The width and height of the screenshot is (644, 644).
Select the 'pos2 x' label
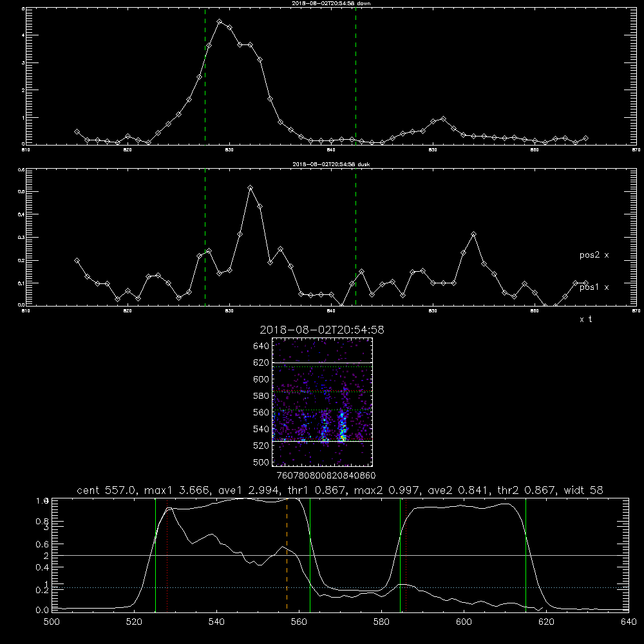pos(594,255)
